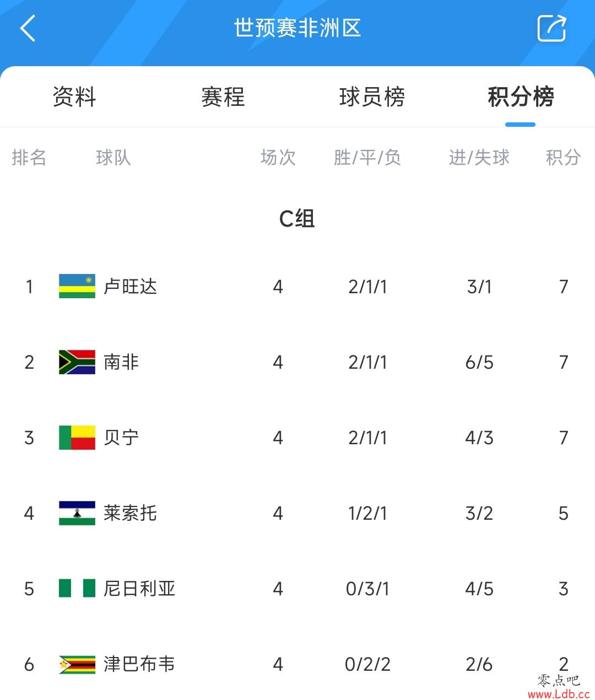The height and width of the screenshot is (700, 595).
Task: Open team 卢旺达 from the standings
Action: pos(131,287)
